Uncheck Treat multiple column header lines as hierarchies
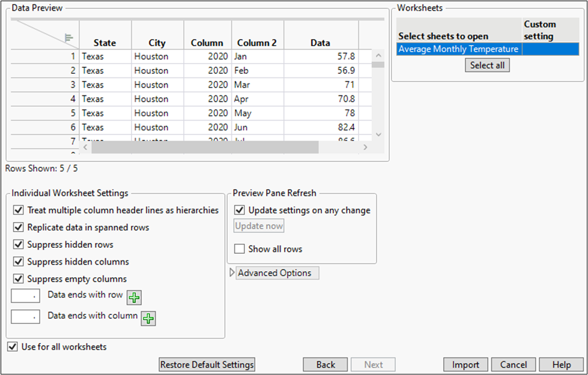The image size is (588, 375). click(x=17, y=211)
